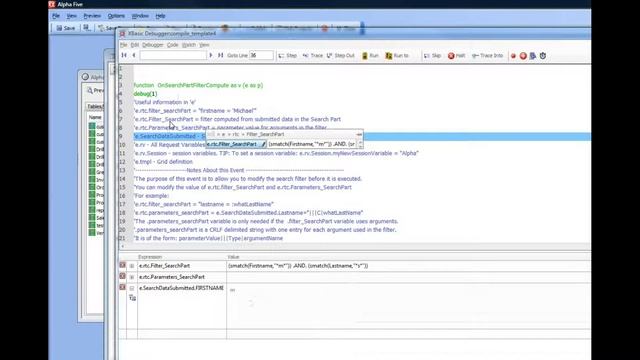The width and height of the screenshot is (640, 360).
Task: Open Alpha Five Window menu
Action: pyautogui.click(x=140, y=16)
